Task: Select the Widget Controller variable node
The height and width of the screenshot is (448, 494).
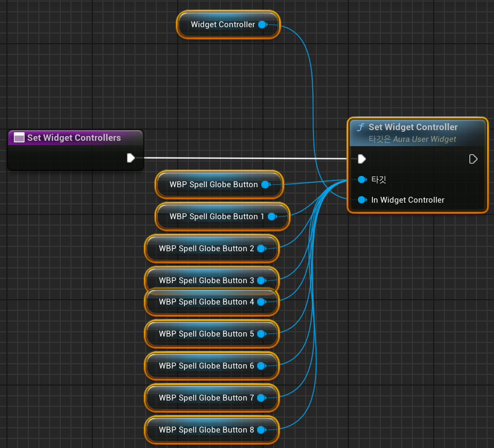Action: 228,25
